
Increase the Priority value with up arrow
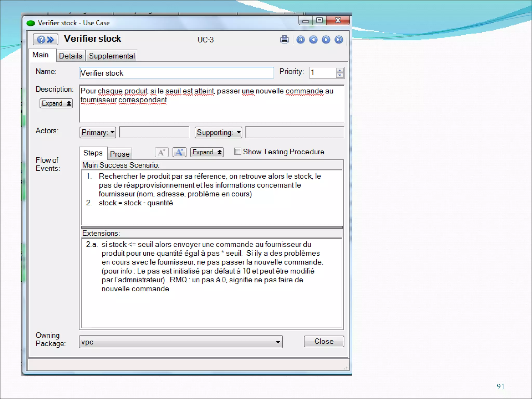[x=340, y=70]
